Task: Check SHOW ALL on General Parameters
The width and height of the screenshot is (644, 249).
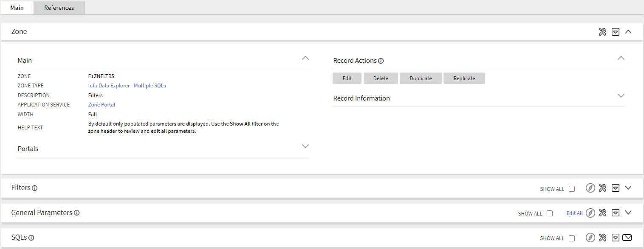Action: pos(550,213)
